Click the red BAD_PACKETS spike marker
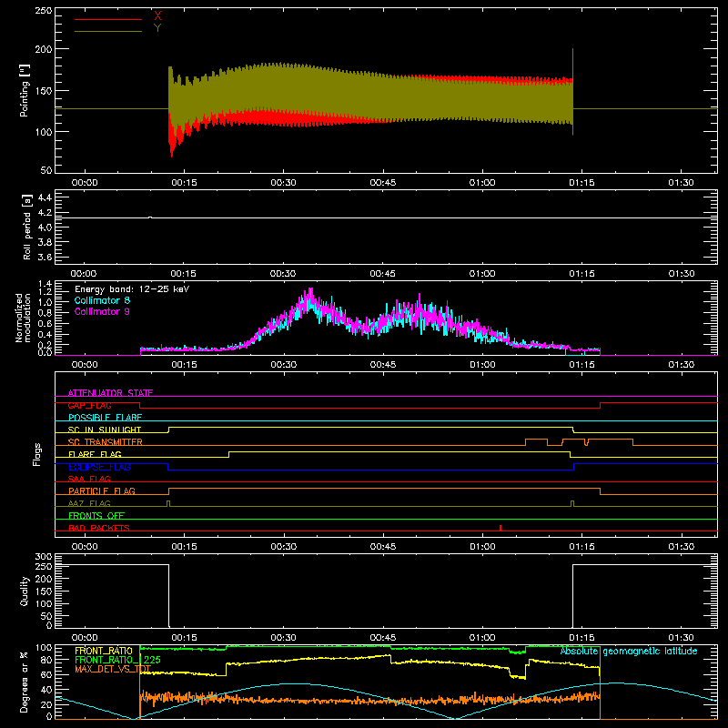 [x=500, y=528]
